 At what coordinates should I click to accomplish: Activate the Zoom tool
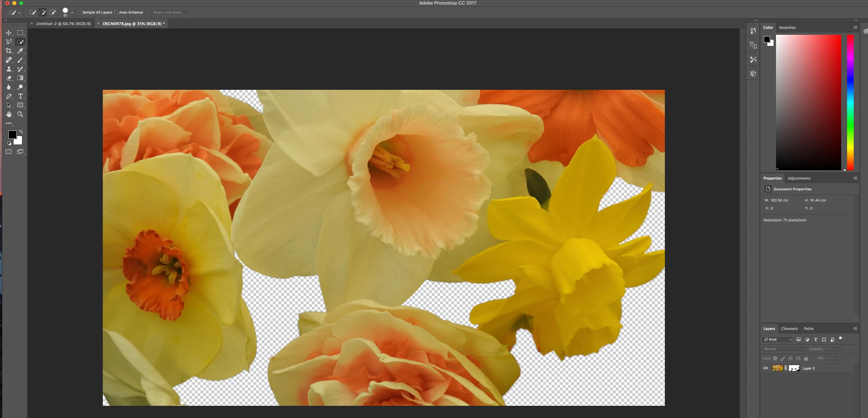(20, 114)
